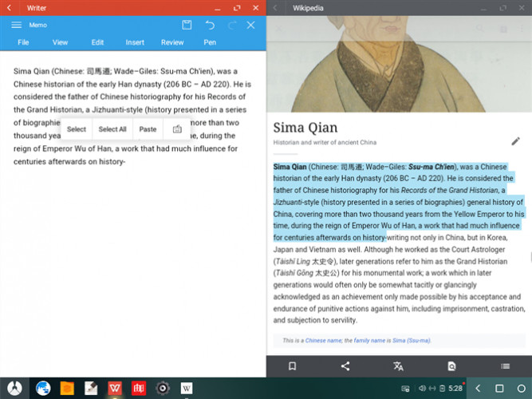The height and width of the screenshot is (399, 532).
Task: Open the Pen menu
Action: coord(210,42)
